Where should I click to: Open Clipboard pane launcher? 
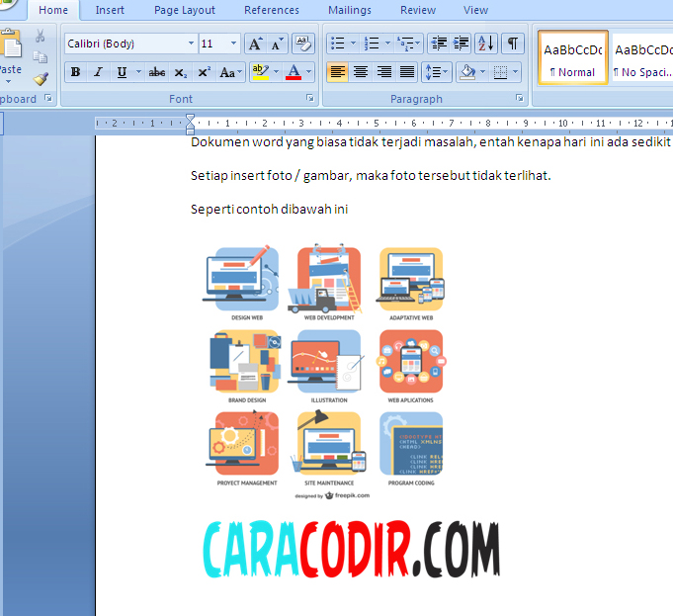click(48, 98)
